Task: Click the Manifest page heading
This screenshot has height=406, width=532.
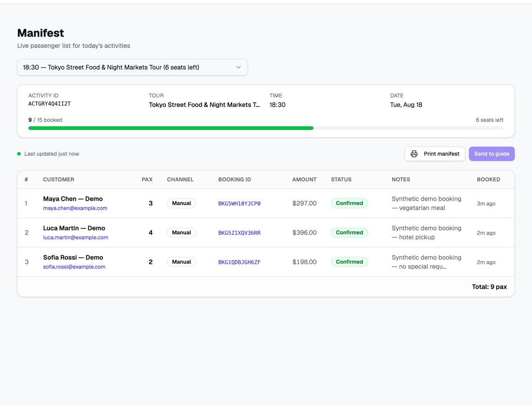Action: coord(41,33)
